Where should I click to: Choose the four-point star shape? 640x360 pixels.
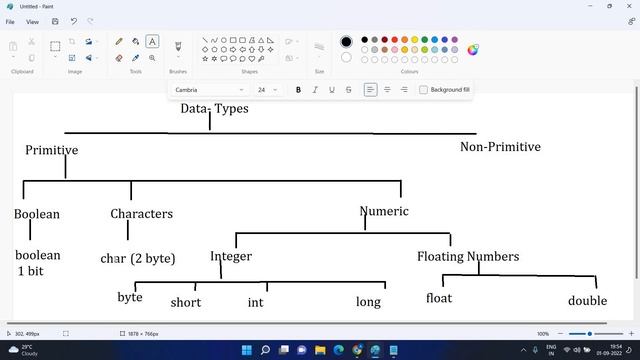coord(271,49)
